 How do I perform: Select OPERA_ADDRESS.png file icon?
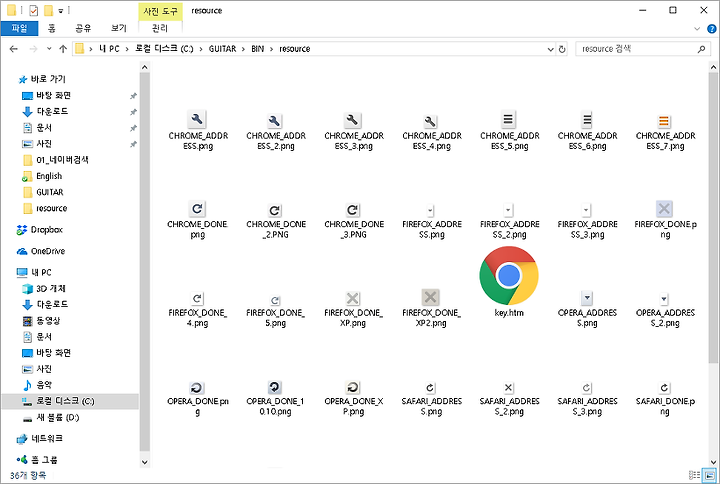(586, 298)
